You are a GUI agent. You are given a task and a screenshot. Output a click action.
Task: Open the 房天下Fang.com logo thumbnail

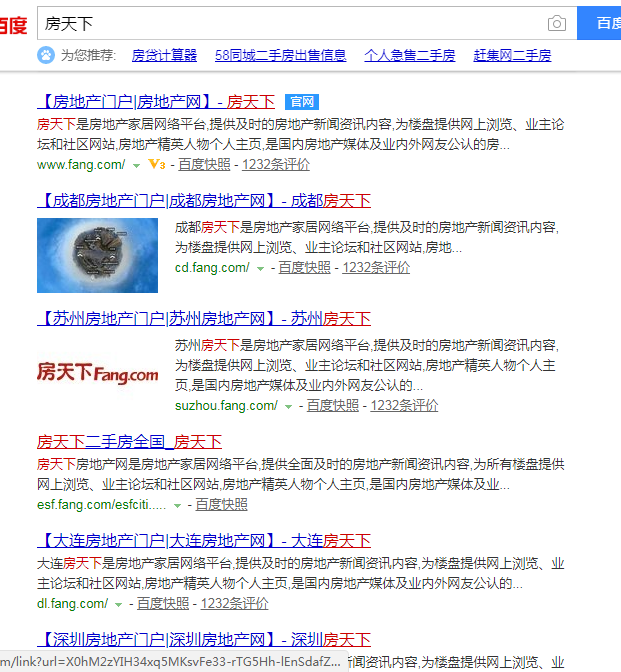click(97, 372)
